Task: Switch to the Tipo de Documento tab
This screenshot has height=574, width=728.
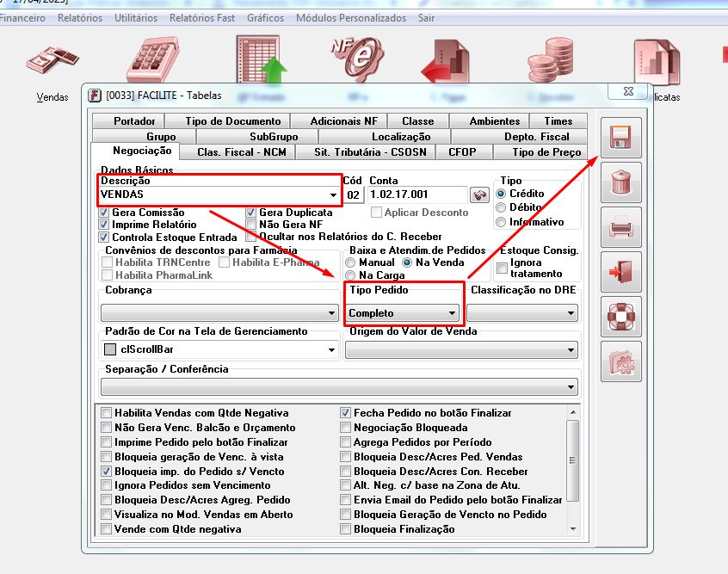Action: pyautogui.click(x=227, y=120)
